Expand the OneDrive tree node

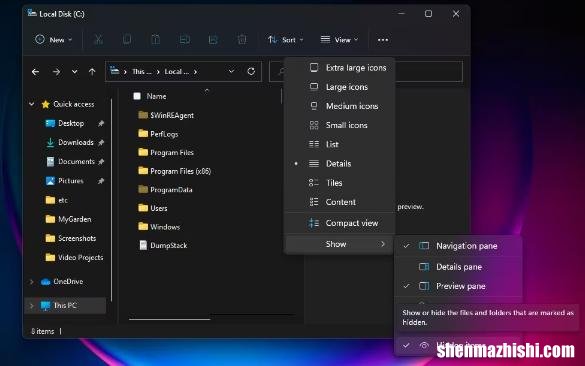(32, 282)
